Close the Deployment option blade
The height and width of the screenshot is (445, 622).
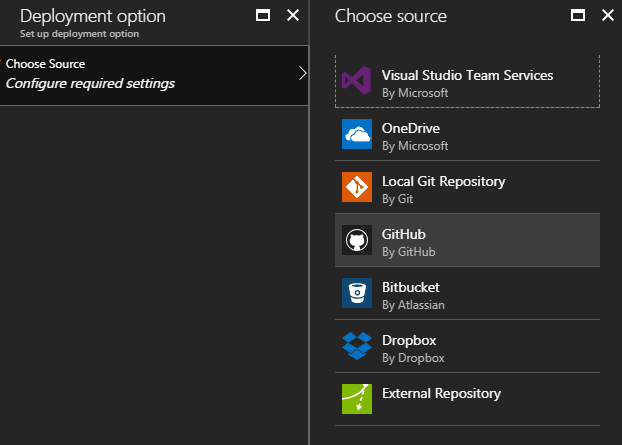(x=293, y=15)
